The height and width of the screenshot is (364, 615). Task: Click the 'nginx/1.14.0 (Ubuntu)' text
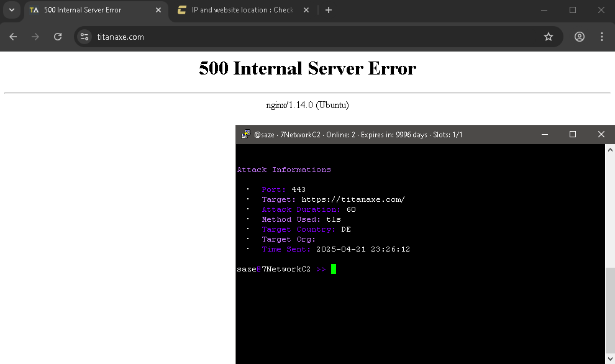tap(307, 105)
